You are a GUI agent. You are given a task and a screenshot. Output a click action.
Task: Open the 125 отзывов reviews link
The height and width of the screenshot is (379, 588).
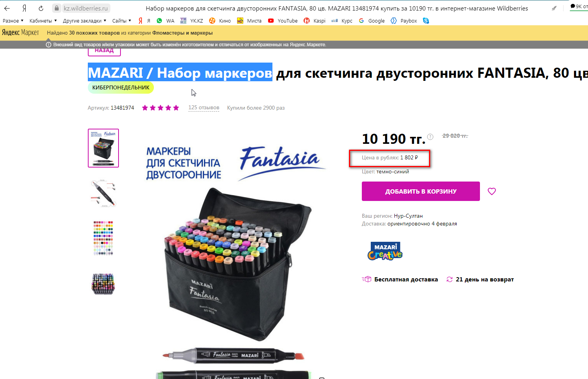204,108
